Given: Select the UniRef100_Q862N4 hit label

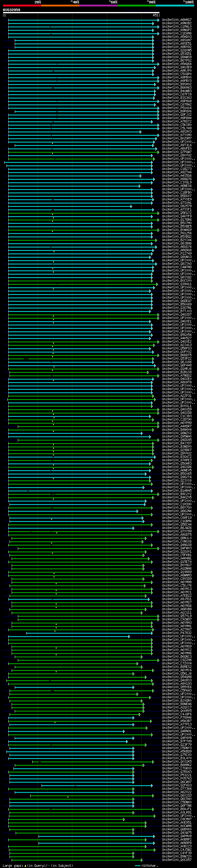Looking at the screenshot, I should (x=177, y=511).
